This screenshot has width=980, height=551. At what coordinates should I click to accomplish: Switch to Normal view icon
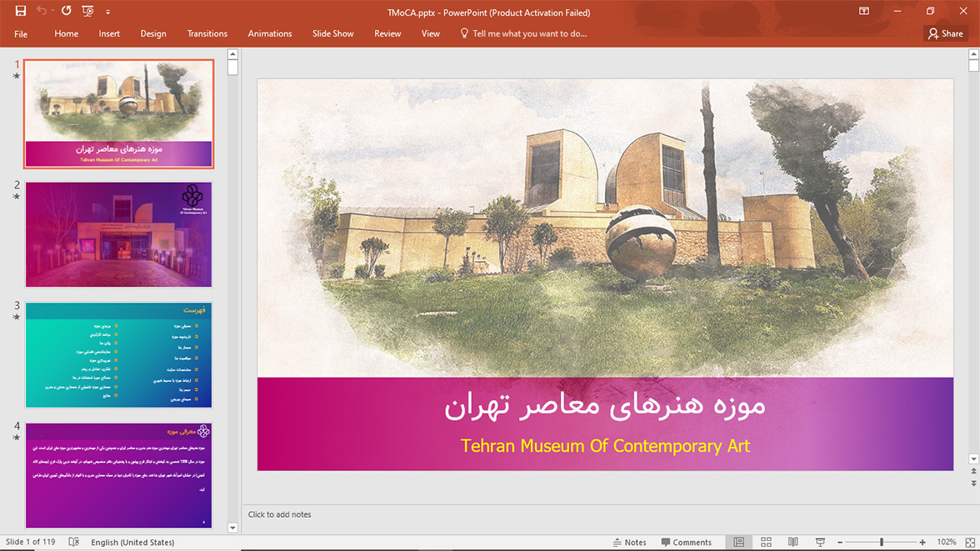pos(738,542)
